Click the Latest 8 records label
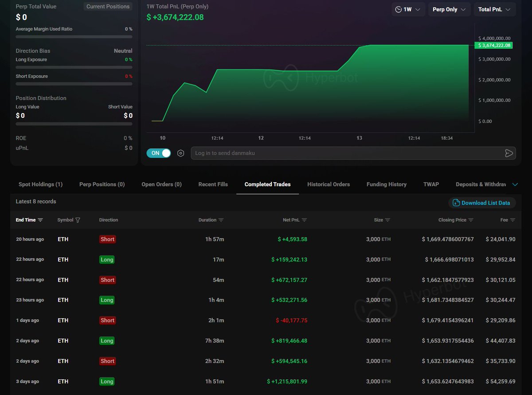The width and height of the screenshot is (532, 395). pyautogui.click(x=36, y=202)
